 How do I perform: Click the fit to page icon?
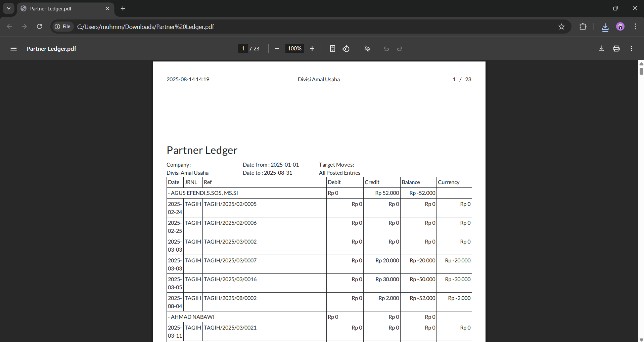[332, 49]
